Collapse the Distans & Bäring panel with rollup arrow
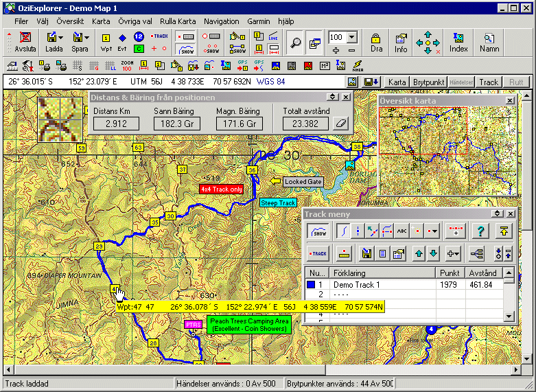This screenshot has height=392, width=536. [332, 97]
